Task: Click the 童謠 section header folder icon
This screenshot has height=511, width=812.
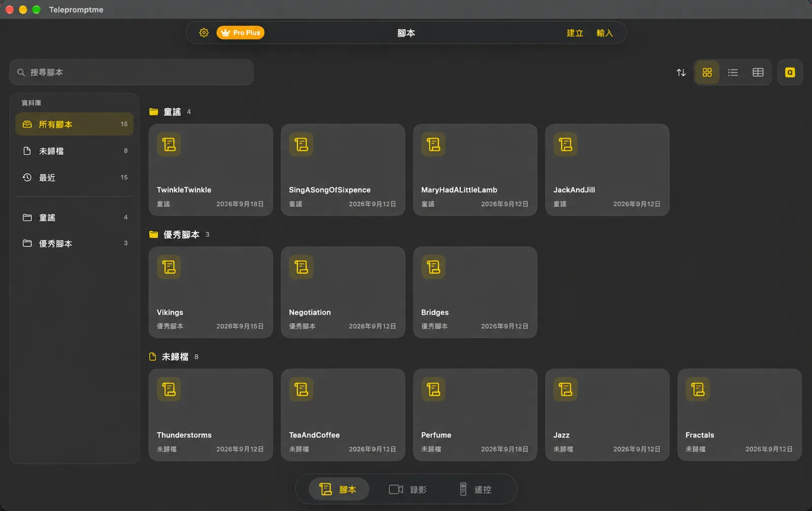Action: (153, 112)
